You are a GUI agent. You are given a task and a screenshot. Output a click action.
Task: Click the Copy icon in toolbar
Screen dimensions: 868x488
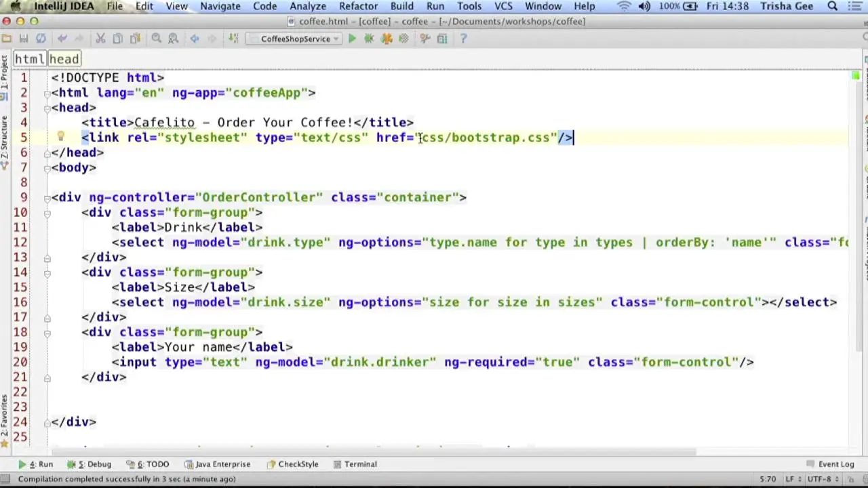click(118, 39)
